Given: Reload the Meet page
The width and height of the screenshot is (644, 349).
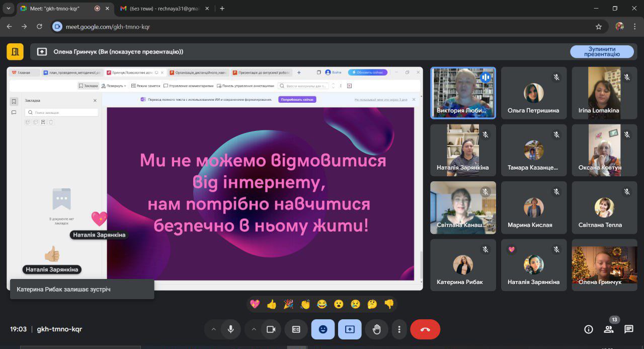Looking at the screenshot, I should [39, 27].
